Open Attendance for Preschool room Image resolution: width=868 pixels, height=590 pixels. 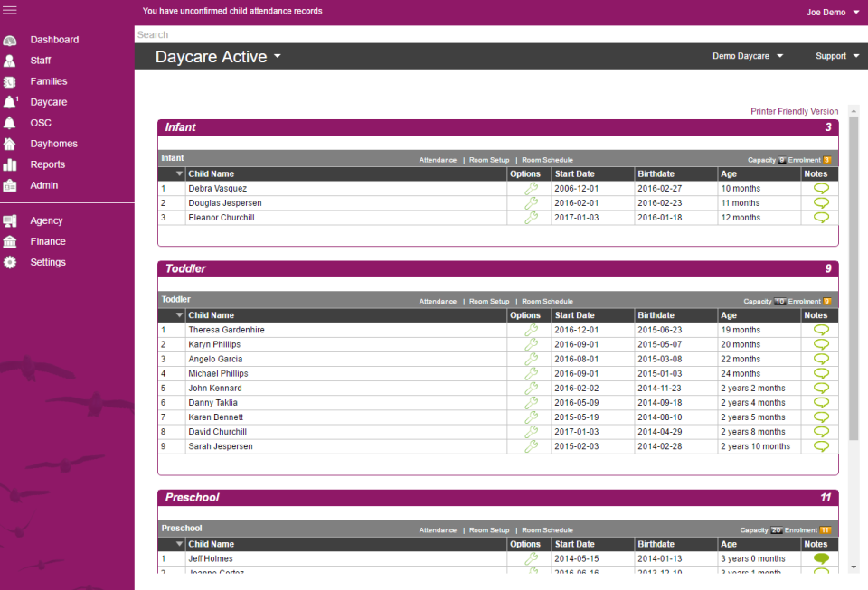pyautogui.click(x=438, y=529)
